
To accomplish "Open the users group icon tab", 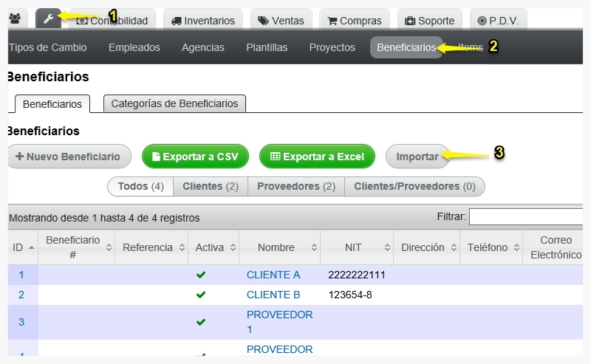I will (16, 18).
